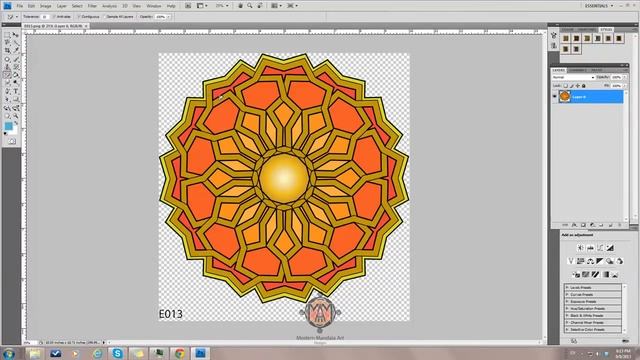Open the Window menu

pos(154,6)
